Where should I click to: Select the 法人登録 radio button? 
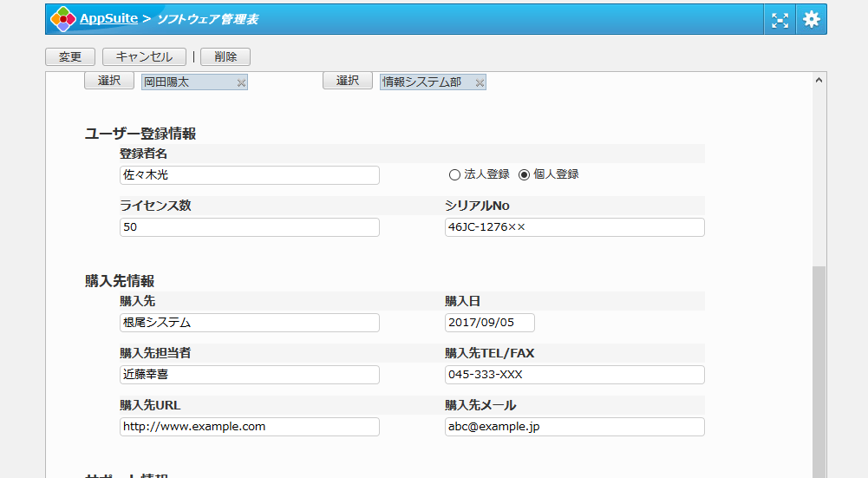pyautogui.click(x=454, y=174)
